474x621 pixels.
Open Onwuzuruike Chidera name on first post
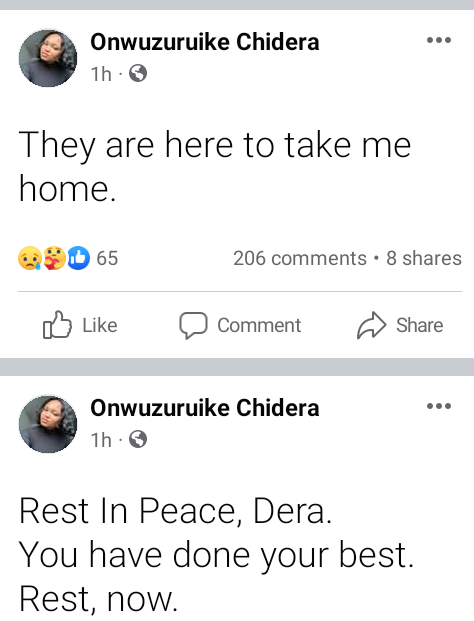pyautogui.click(x=205, y=42)
